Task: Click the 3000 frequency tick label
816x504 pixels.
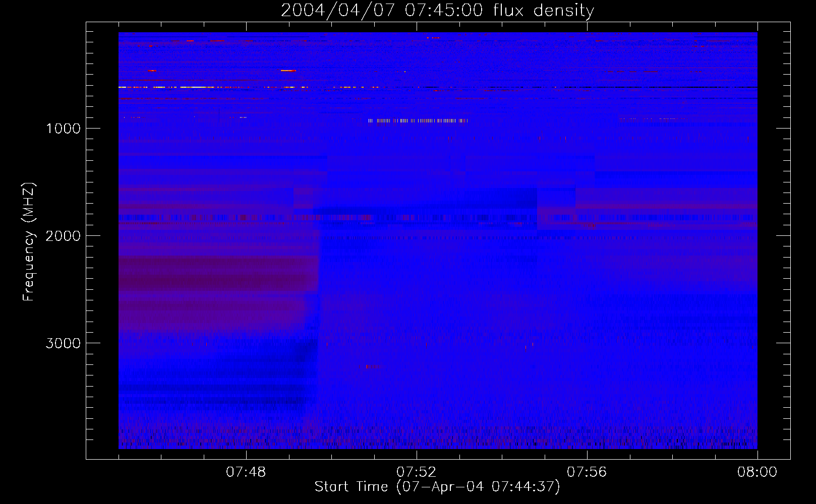Action: click(x=63, y=343)
